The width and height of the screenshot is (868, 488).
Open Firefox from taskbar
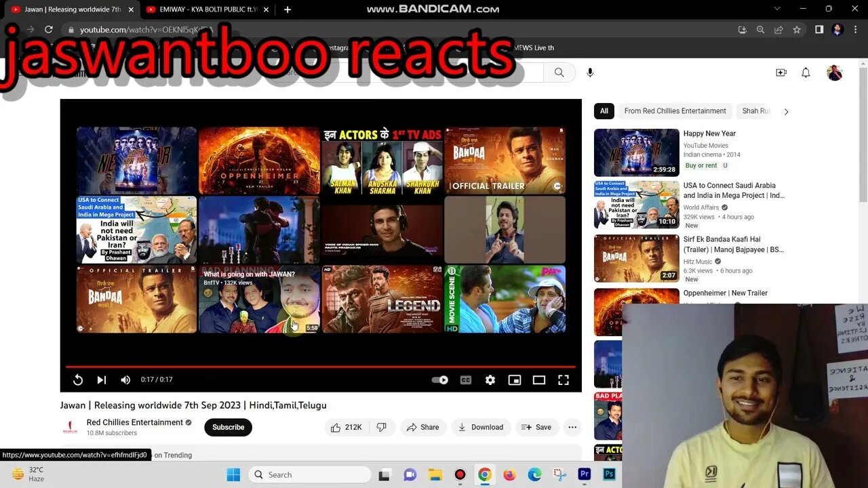(x=509, y=474)
